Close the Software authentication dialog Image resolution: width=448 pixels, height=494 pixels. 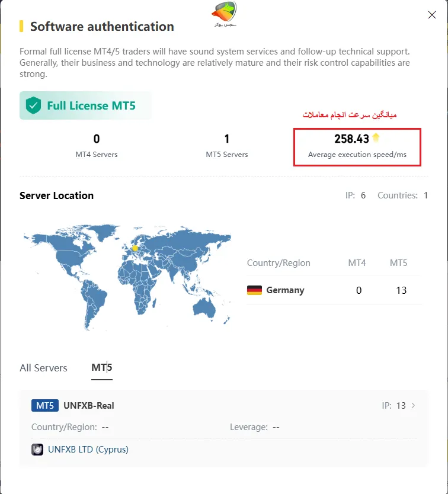[x=431, y=15]
